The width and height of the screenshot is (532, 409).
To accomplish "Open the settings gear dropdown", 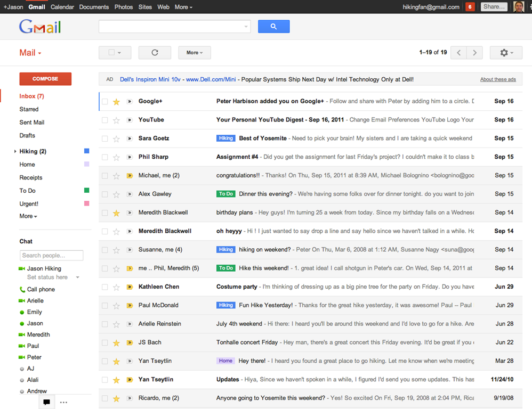I will tap(506, 53).
